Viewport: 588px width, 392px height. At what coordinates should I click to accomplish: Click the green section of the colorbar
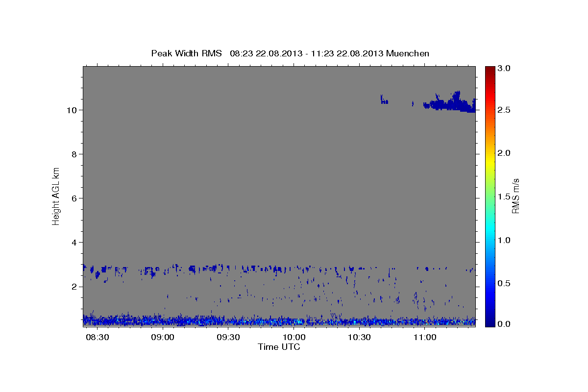(x=490, y=196)
